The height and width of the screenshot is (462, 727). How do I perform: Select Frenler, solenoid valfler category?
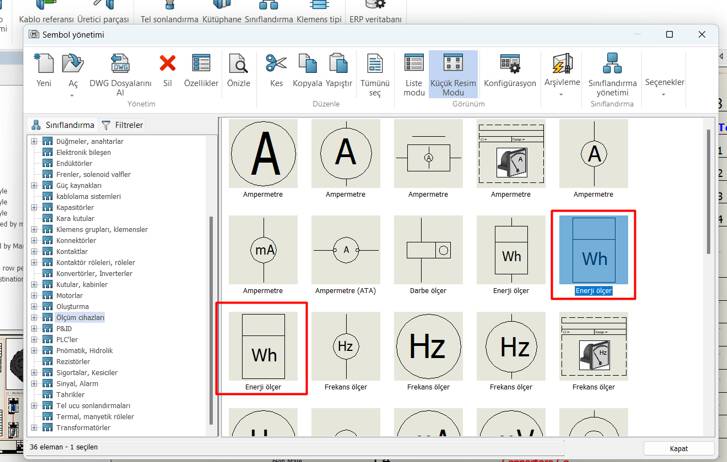click(x=93, y=174)
